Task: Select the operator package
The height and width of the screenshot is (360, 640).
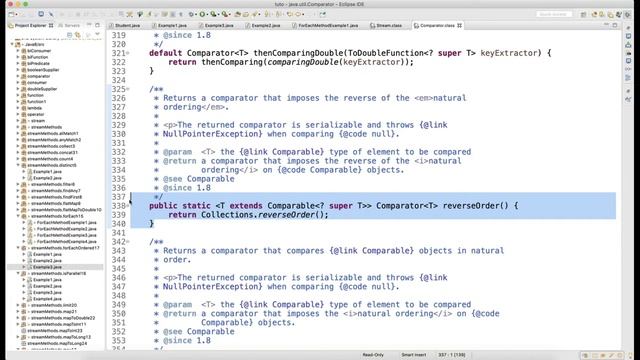Action: tap(35, 114)
